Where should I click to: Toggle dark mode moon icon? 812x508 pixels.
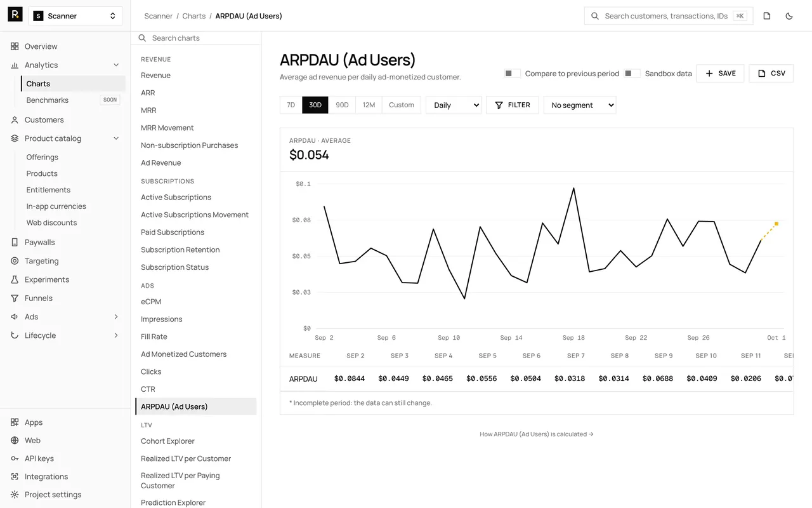click(x=789, y=16)
